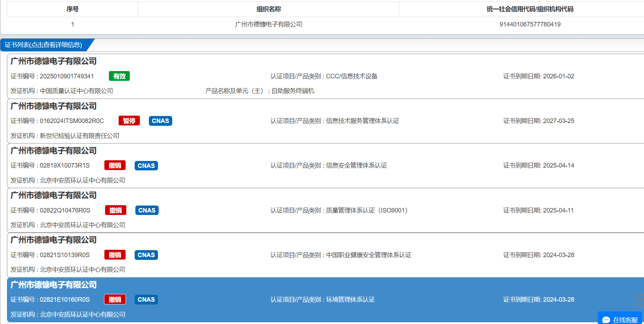
Task: Click 撤销 badge for certificate 02821S10139R0S
Action: [115, 255]
